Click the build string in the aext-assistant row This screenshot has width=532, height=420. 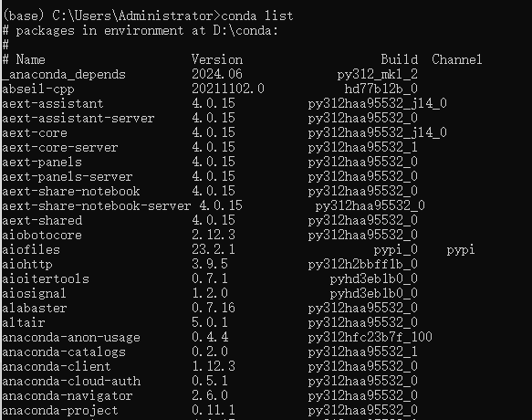pyautogui.click(x=377, y=103)
